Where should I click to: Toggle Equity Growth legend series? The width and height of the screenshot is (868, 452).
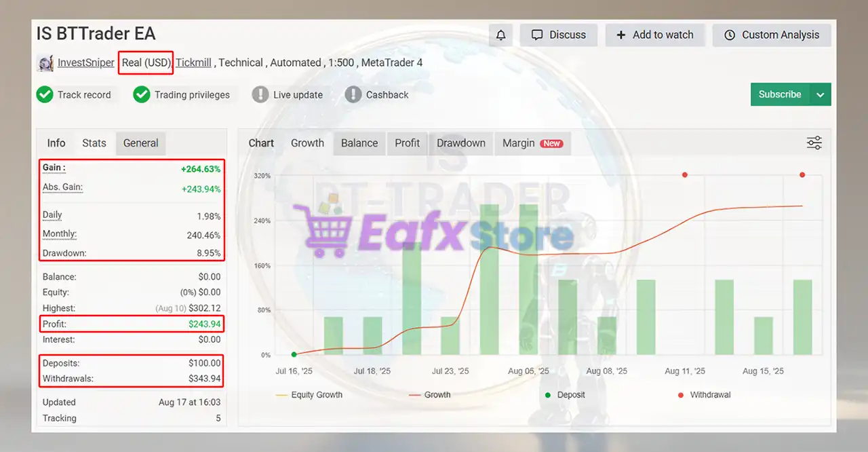click(309, 395)
